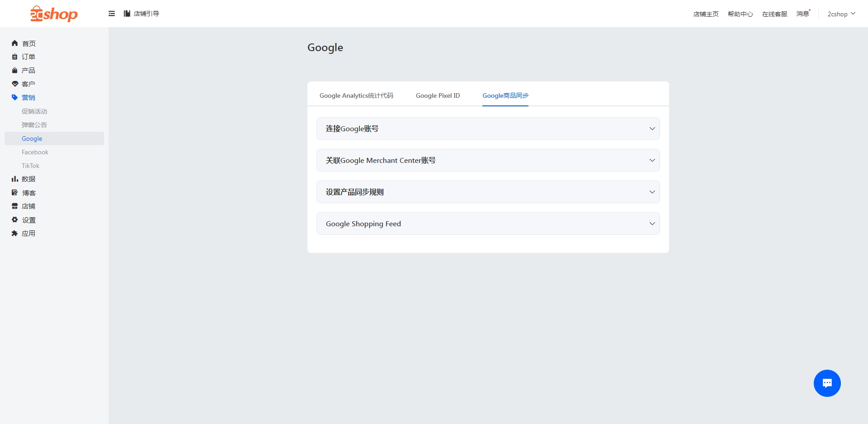Image resolution: width=868 pixels, height=424 pixels.
Task: Click the 首页 sidebar label
Action: click(29, 43)
